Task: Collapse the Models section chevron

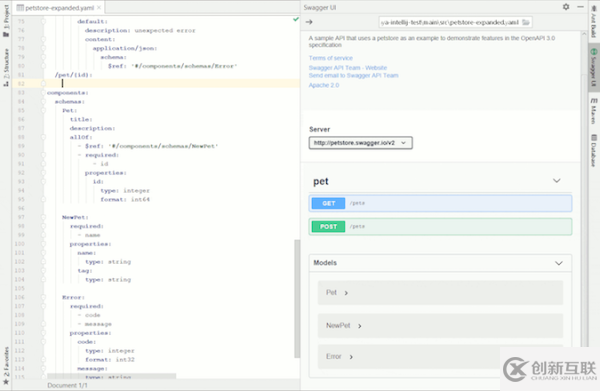Action: coord(559,263)
